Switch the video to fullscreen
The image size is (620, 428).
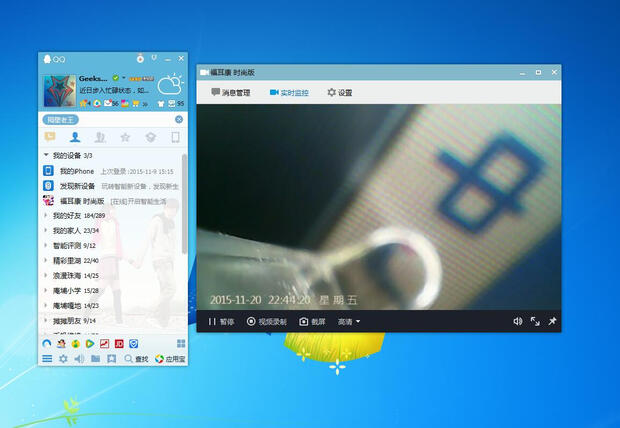[x=535, y=322]
